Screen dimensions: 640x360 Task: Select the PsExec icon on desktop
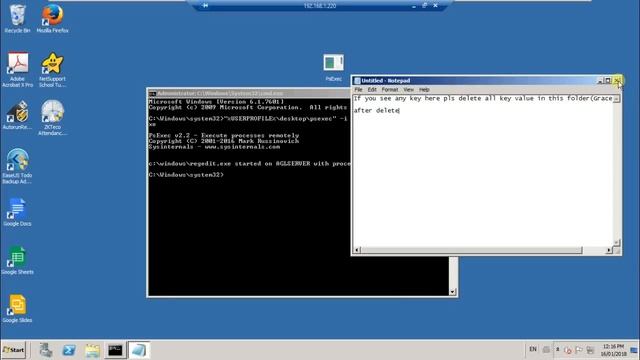coord(333,67)
